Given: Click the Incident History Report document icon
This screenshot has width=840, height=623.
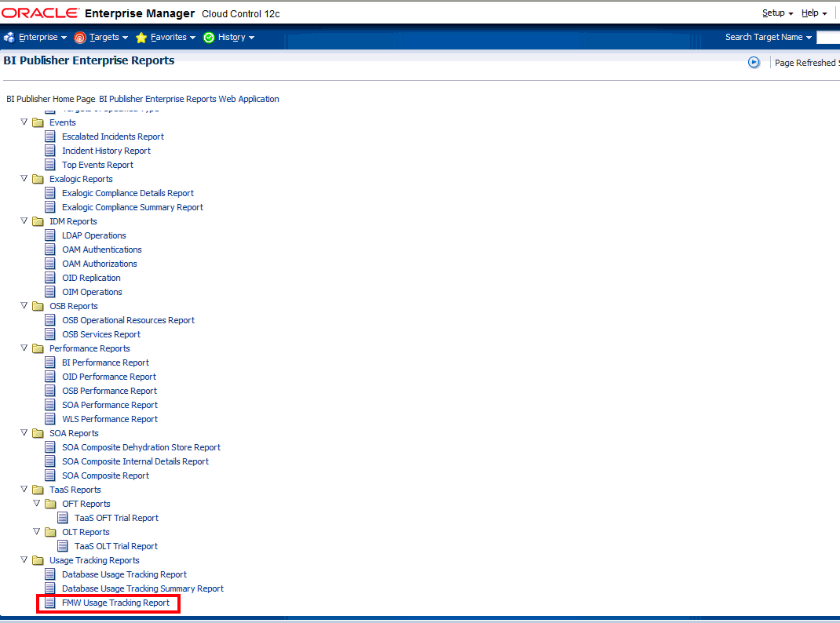Looking at the screenshot, I should click(x=49, y=151).
